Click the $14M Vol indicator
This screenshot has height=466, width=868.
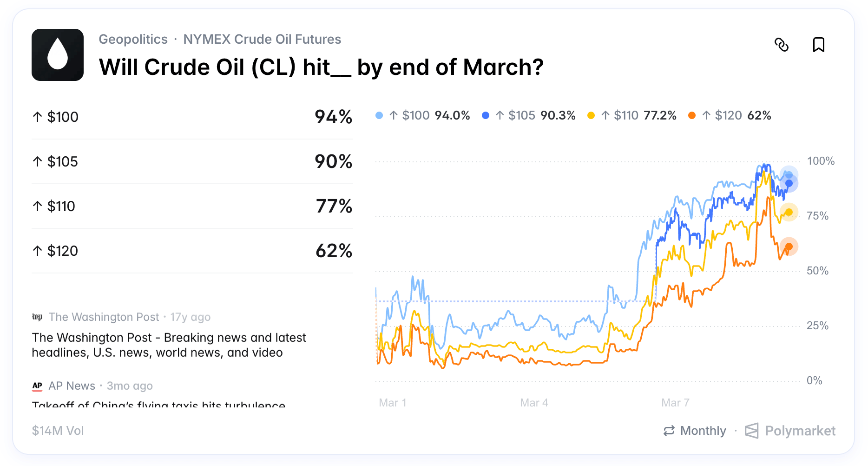(x=58, y=431)
